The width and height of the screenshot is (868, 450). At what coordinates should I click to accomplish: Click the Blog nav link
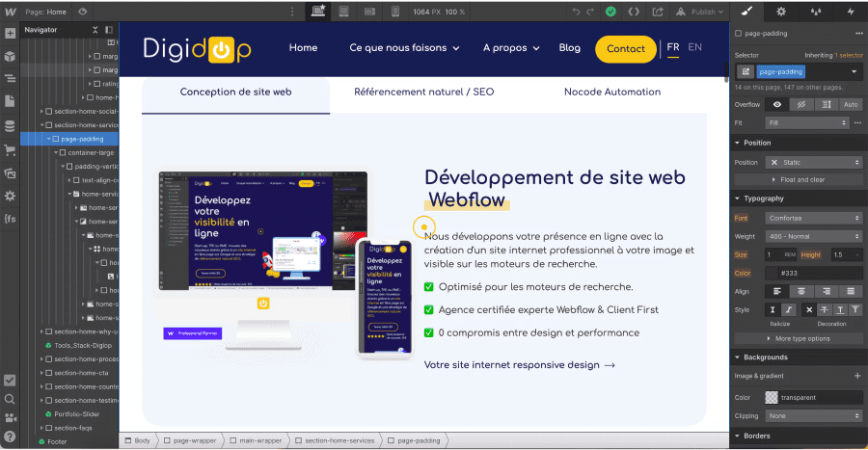pos(570,48)
